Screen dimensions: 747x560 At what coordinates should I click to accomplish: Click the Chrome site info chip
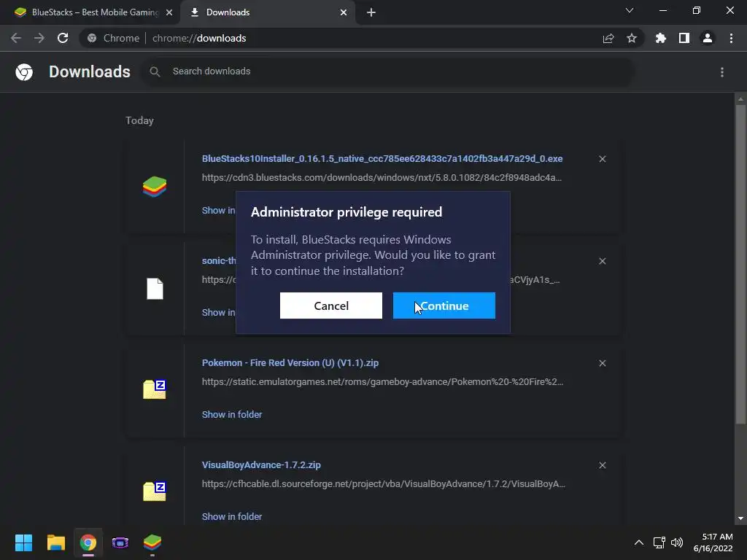pos(113,38)
